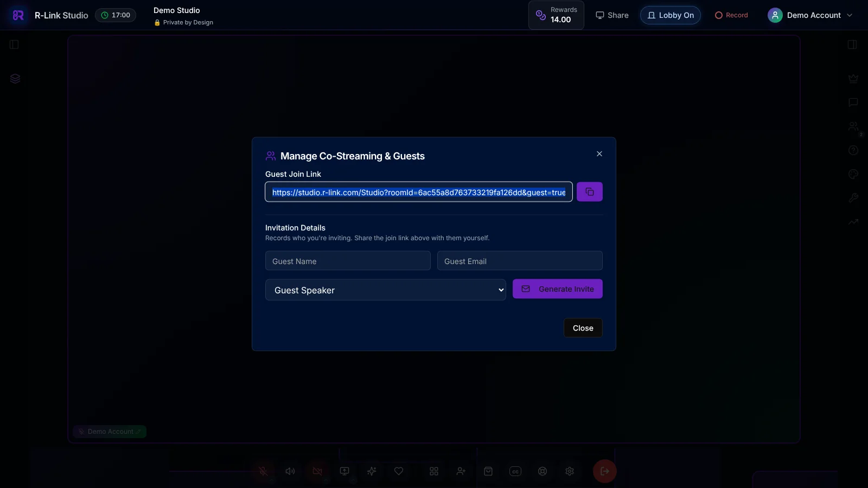
Task: Start screen share from bottom toolbar
Action: pos(344,471)
